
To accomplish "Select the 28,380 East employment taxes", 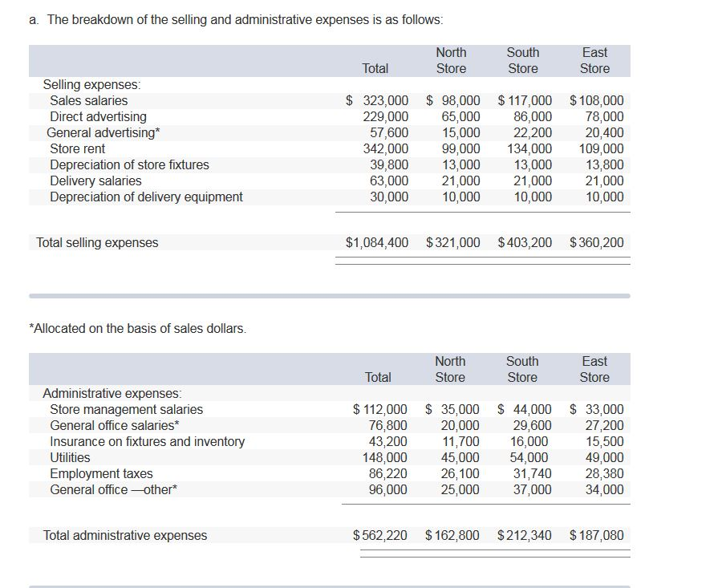I will 605,474.
